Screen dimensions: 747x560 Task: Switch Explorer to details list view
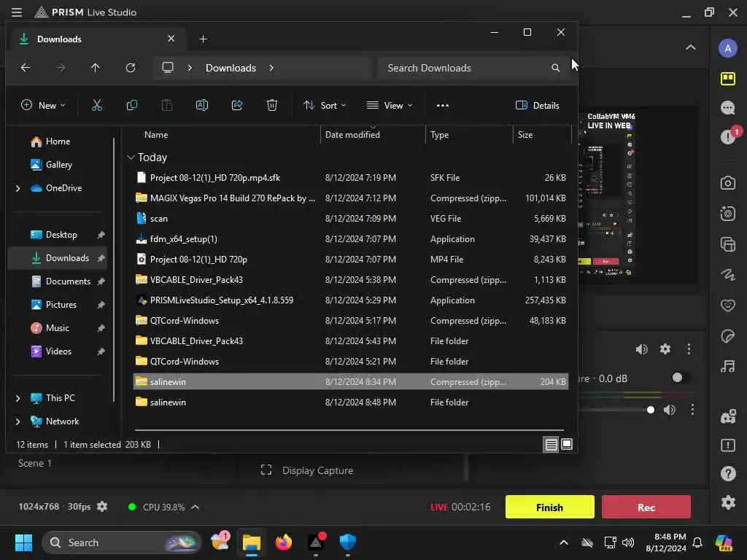coord(551,444)
